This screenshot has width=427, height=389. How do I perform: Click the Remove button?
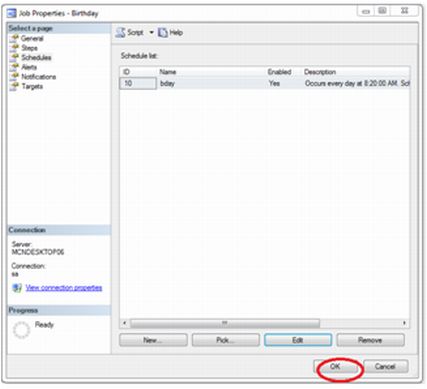coord(370,340)
